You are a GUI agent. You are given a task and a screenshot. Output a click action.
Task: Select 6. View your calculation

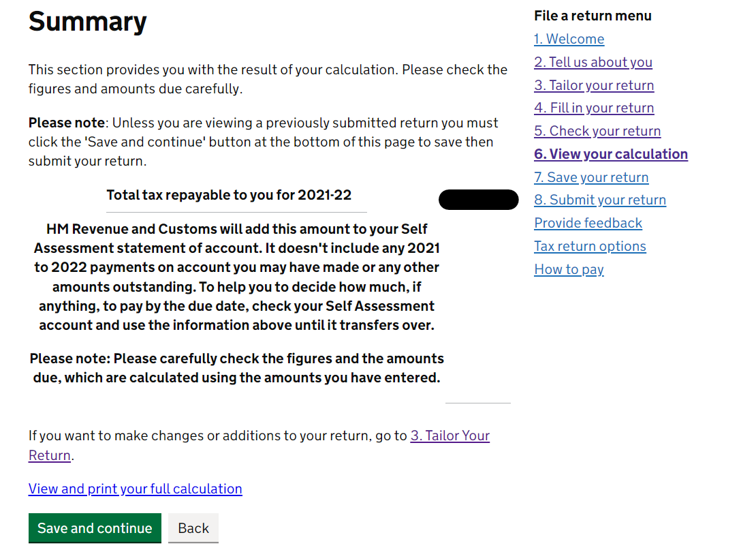pyautogui.click(x=611, y=155)
